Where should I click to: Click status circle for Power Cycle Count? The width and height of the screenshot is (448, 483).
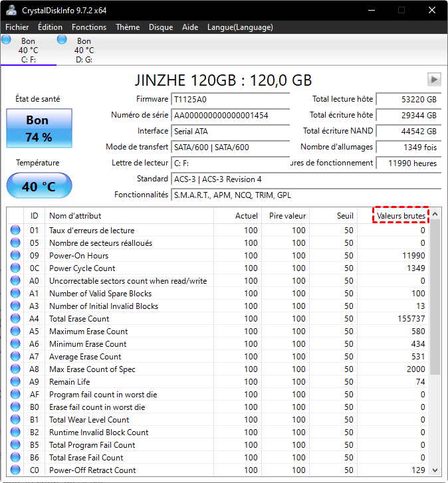pyautogui.click(x=15, y=268)
